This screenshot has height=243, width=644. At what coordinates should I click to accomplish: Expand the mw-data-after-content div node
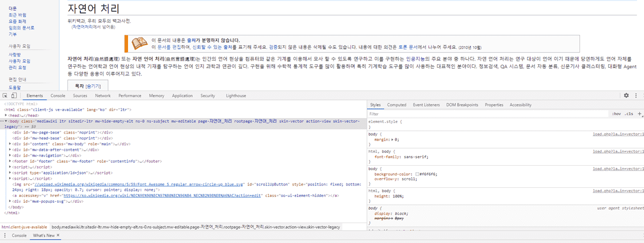point(10,150)
